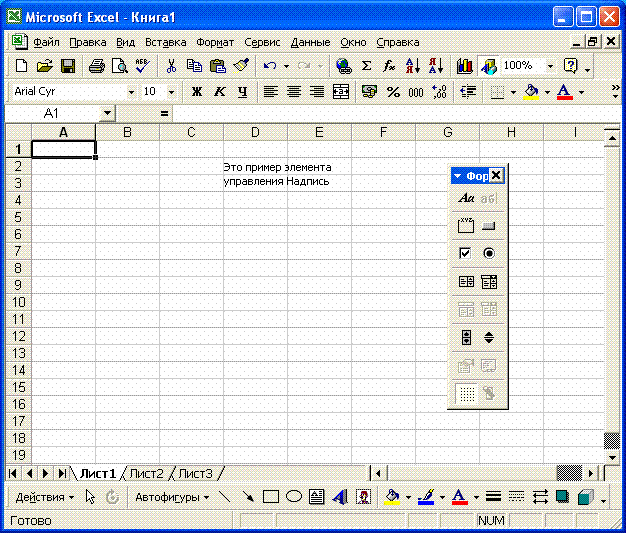
Task: Draw an arrow with Arrow tool
Action: click(248, 497)
